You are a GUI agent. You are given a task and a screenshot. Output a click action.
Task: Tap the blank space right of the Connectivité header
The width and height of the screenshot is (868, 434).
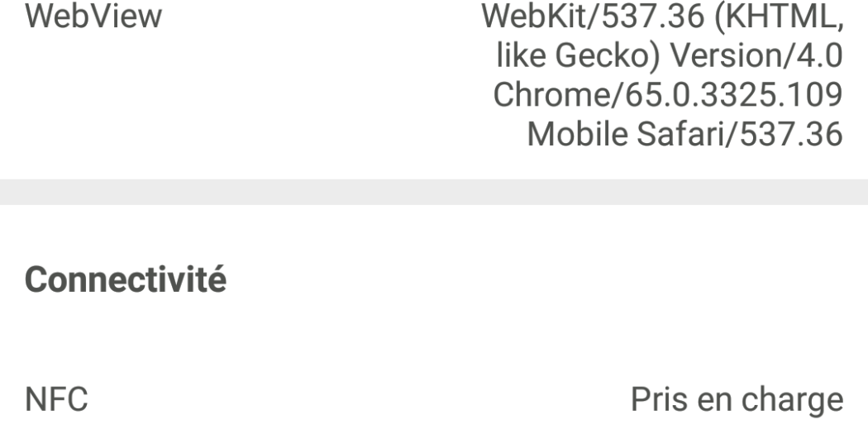(537, 281)
